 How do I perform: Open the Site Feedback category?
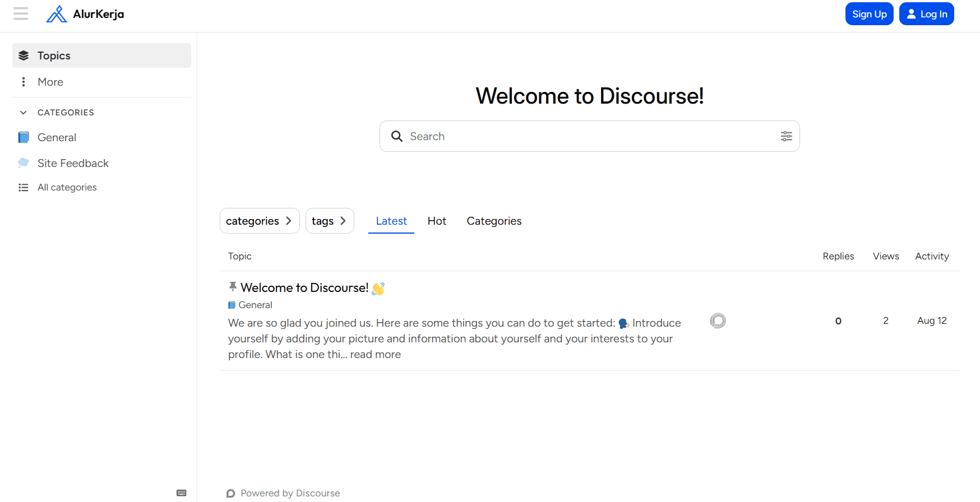pyautogui.click(x=101, y=163)
